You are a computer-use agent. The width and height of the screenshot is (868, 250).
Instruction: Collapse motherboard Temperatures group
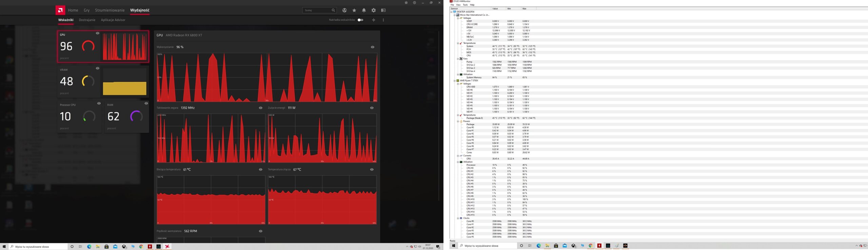458,43
